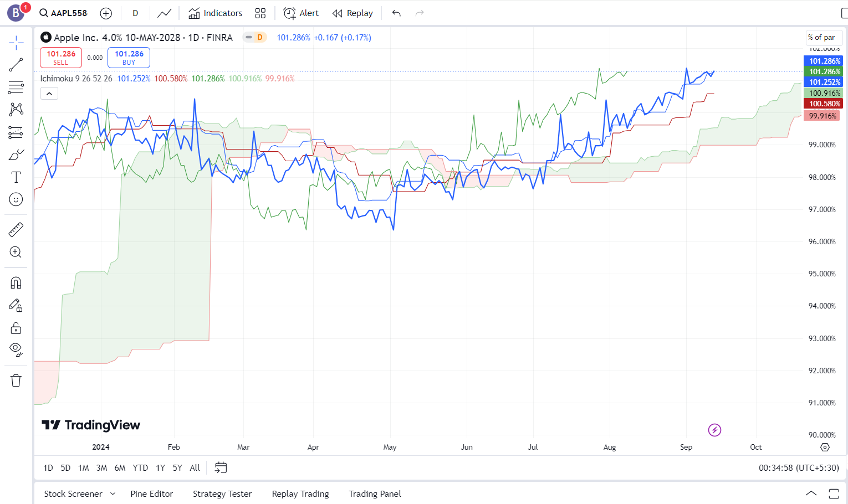Start bar Replay mode

tap(353, 13)
